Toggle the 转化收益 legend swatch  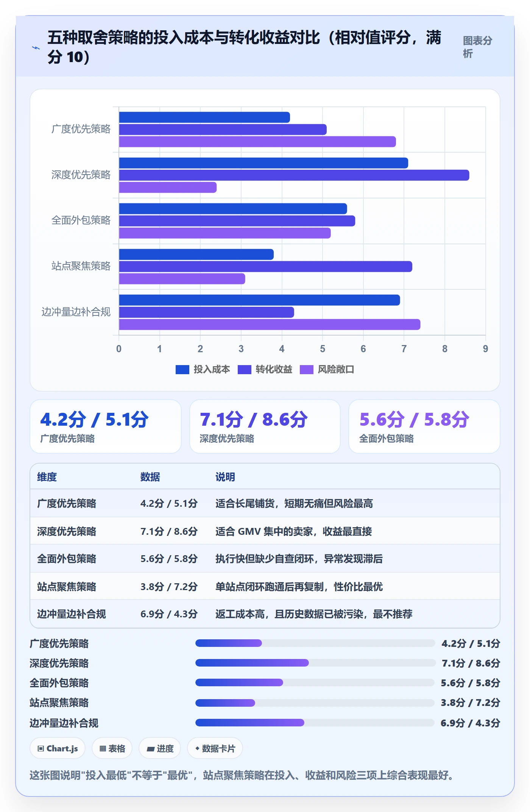(244, 370)
